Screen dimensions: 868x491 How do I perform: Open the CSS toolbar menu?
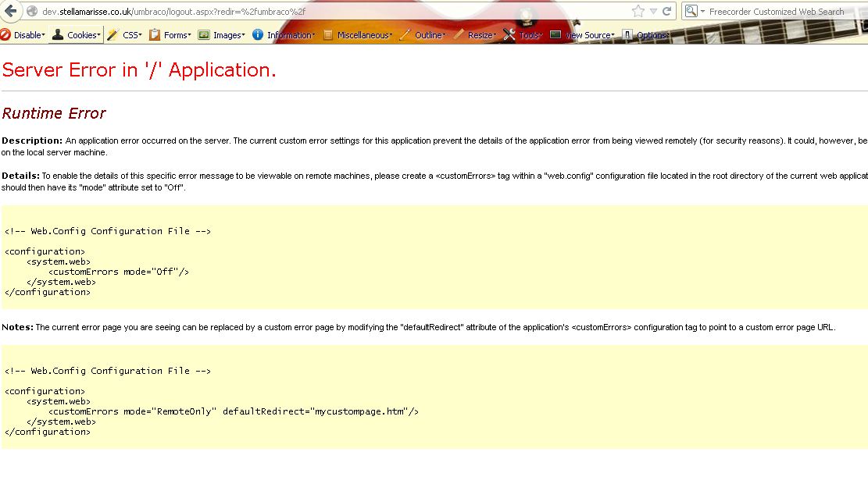132,35
